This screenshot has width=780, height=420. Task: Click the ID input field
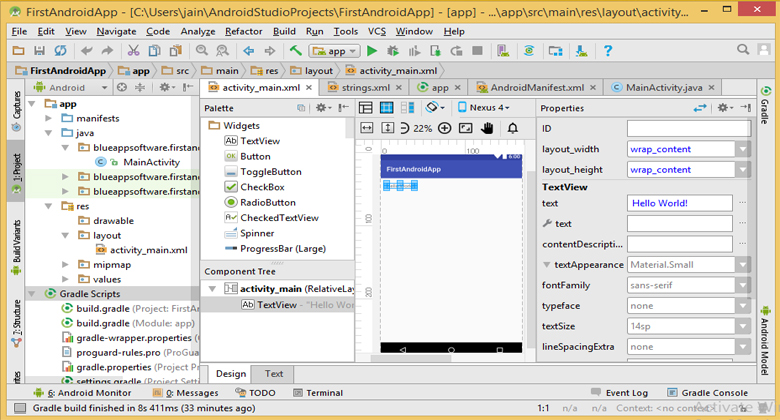pyautogui.click(x=688, y=128)
